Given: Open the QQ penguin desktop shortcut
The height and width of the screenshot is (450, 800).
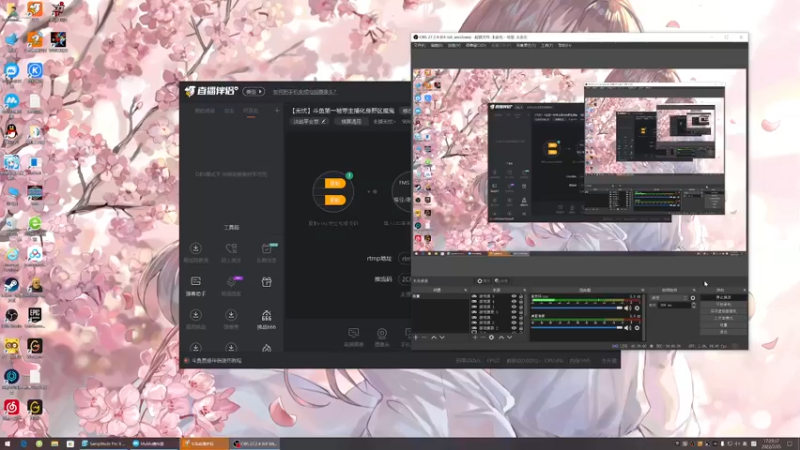Looking at the screenshot, I should click(11, 132).
